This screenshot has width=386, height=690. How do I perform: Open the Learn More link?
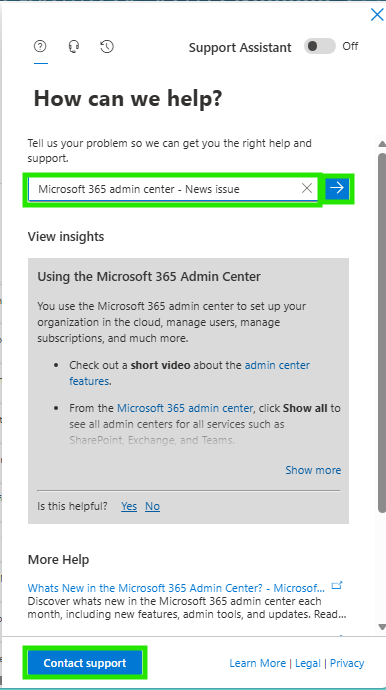257,663
